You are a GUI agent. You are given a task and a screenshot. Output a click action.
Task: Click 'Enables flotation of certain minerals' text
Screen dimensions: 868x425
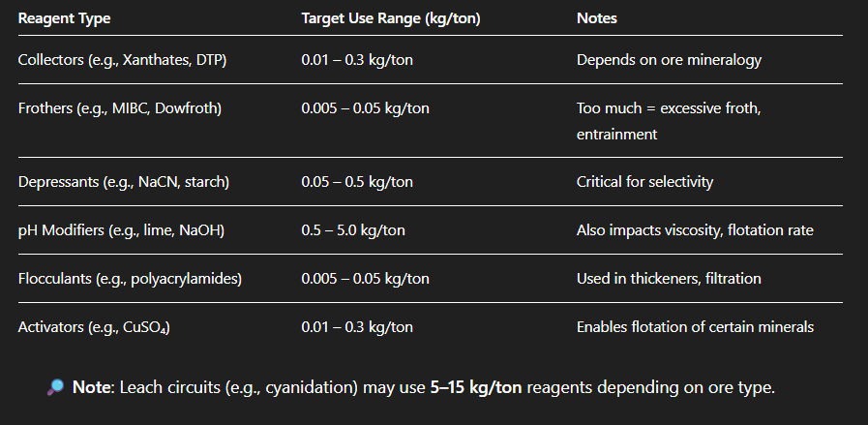[695, 327]
